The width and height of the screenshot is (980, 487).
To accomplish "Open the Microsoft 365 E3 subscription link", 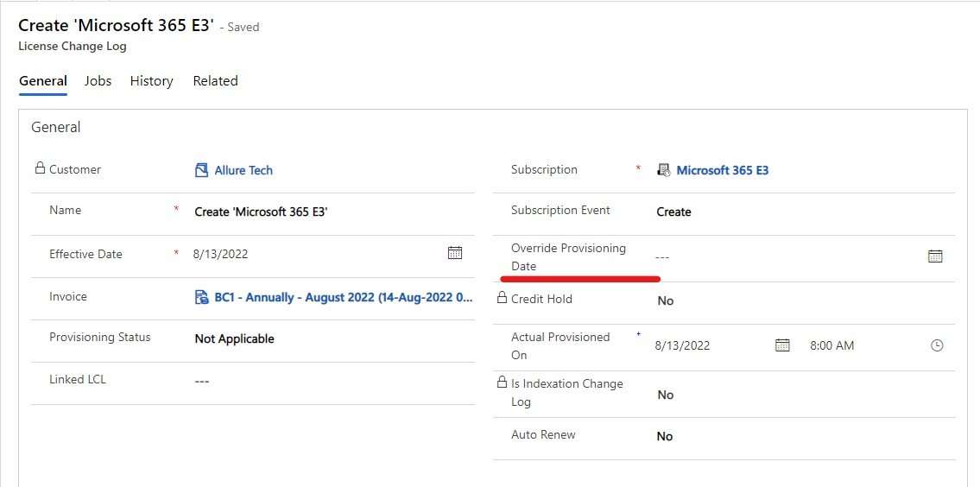I will click(x=723, y=170).
